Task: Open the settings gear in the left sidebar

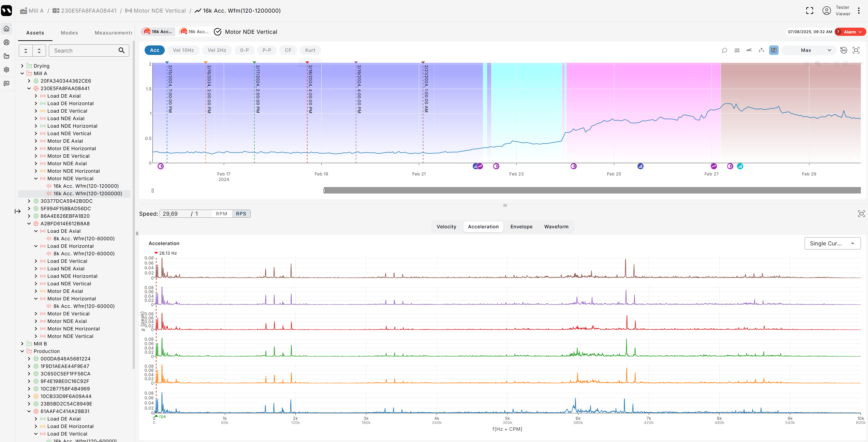Action: [6, 70]
